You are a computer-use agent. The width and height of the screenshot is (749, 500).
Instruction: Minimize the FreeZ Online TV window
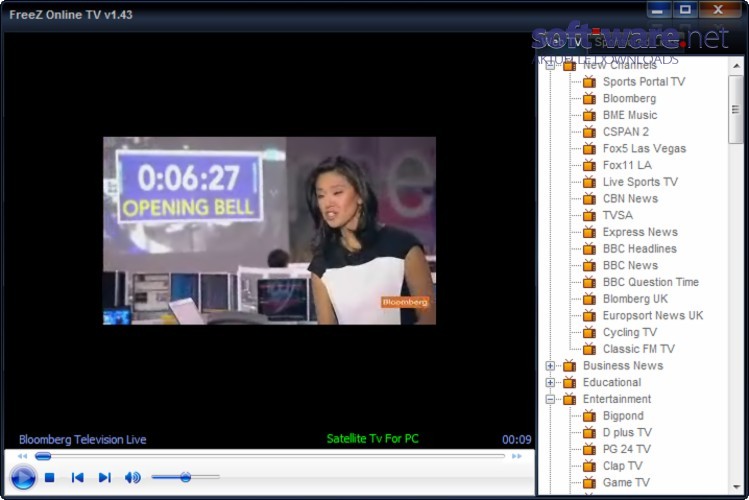tap(657, 10)
